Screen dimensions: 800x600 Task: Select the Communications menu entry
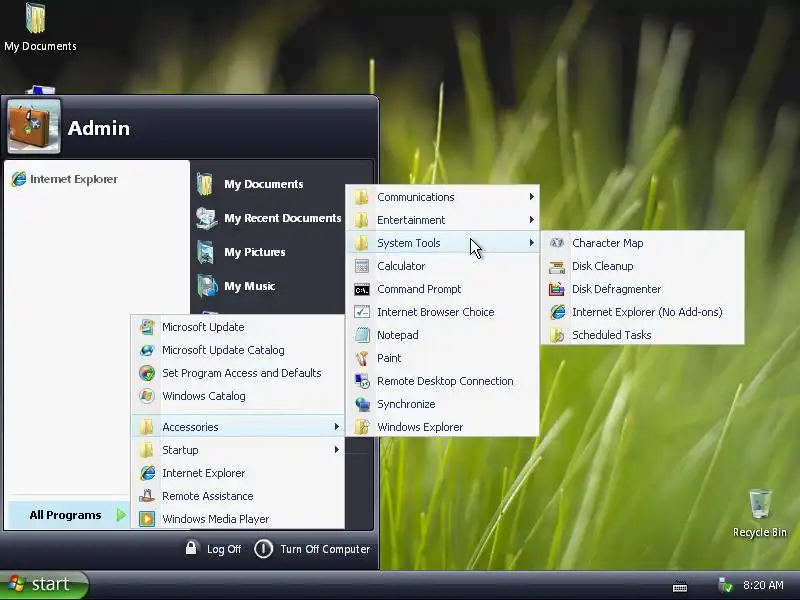443,197
